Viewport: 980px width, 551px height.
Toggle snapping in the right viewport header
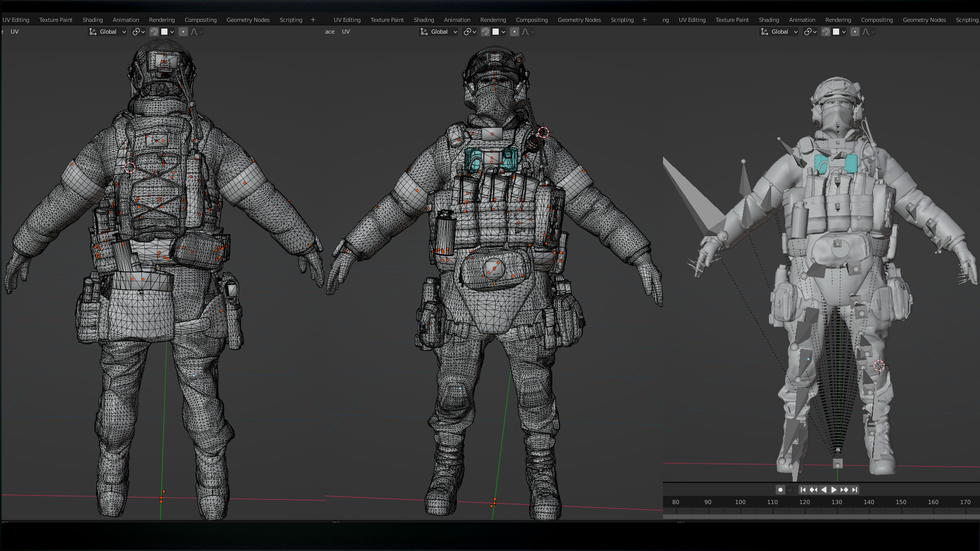point(825,32)
